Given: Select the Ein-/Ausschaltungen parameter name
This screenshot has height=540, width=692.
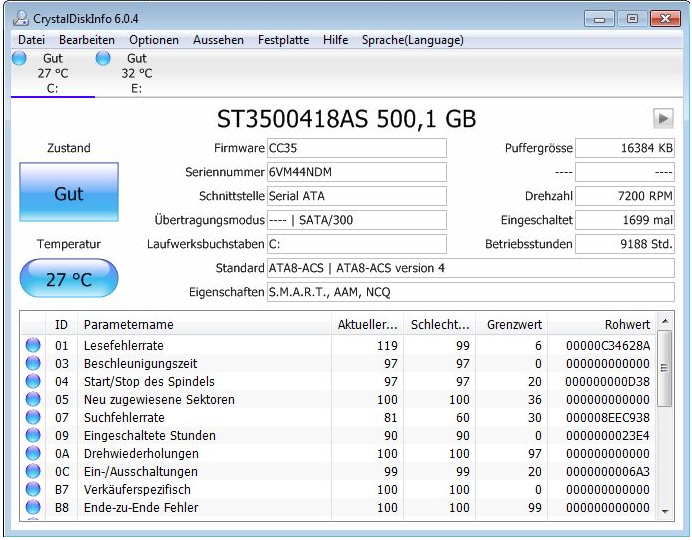Looking at the screenshot, I should [x=141, y=472].
